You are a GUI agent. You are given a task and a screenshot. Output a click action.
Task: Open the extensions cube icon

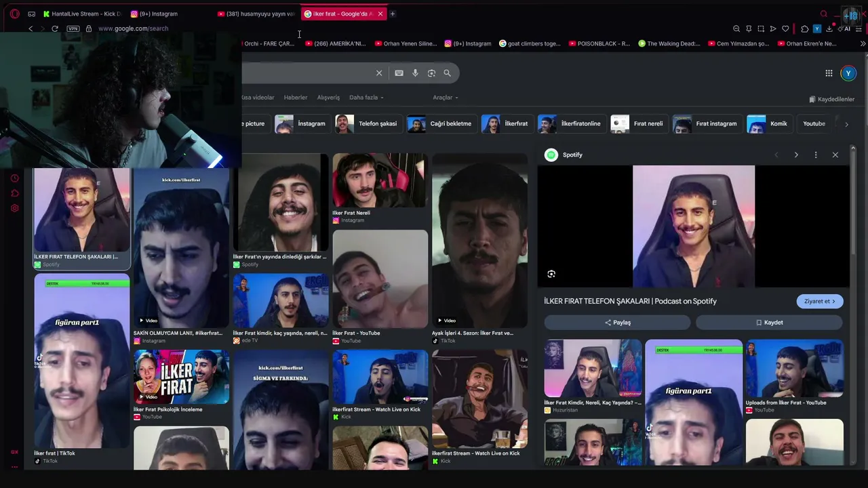pyautogui.click(x=804, y=28)
